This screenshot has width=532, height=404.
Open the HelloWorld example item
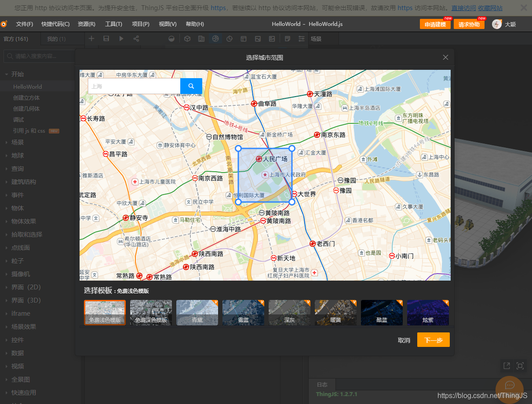click(x=28, y=87)
